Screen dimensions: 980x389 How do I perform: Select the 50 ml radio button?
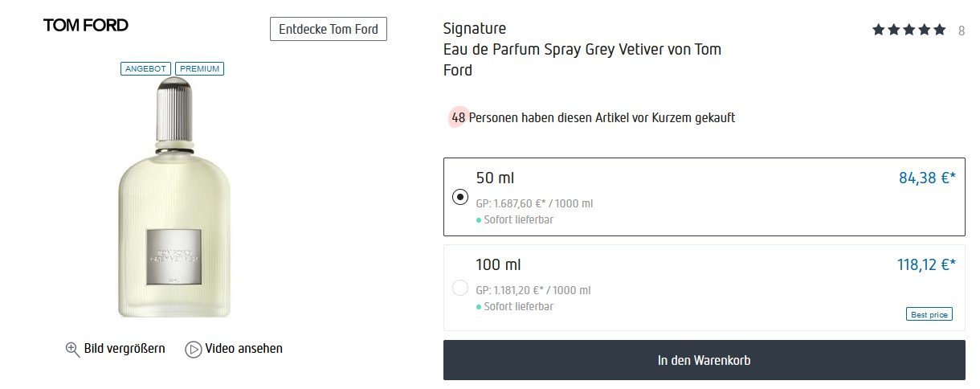coord(460,197)
